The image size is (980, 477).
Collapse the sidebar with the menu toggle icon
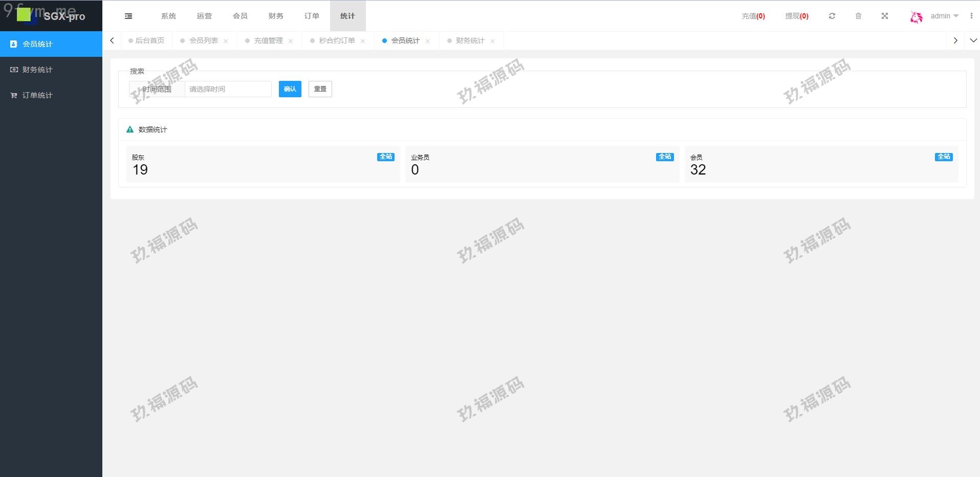point(128,16)
